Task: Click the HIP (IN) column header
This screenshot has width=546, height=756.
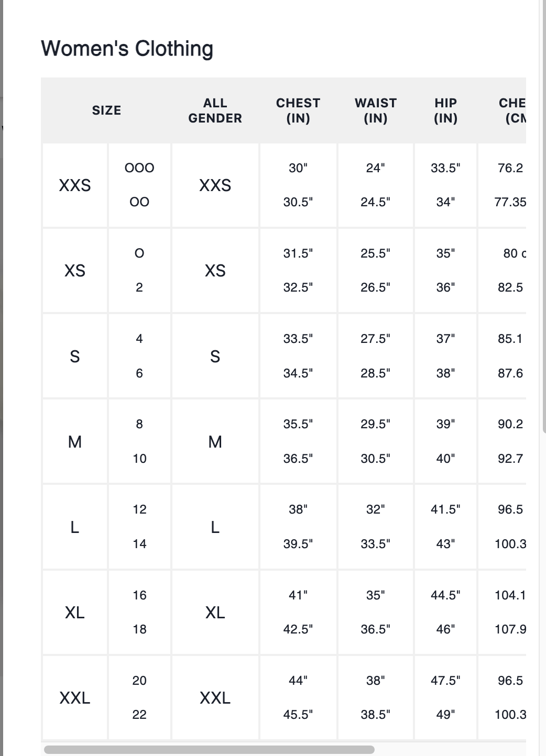Action: tap(445, 110)
